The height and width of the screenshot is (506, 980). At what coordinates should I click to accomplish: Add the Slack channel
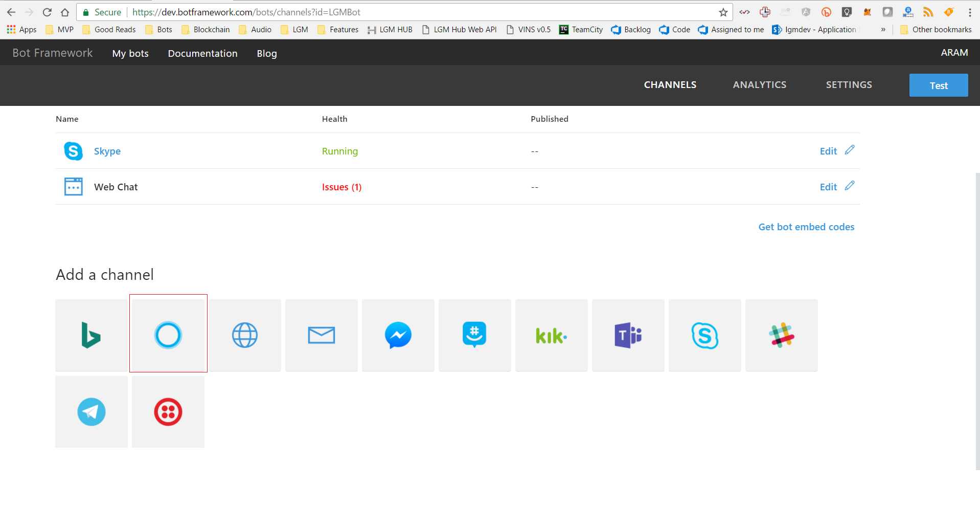click(782, 335)
